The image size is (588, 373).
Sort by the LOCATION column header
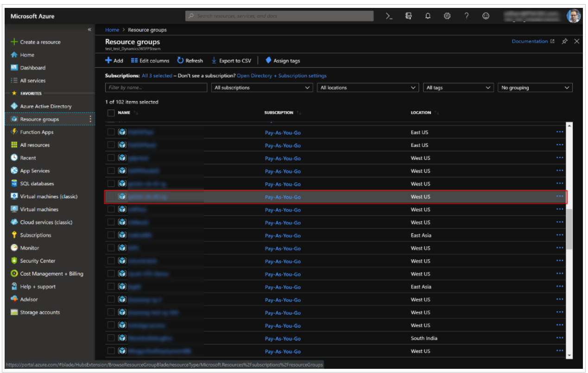coord(421,113)
